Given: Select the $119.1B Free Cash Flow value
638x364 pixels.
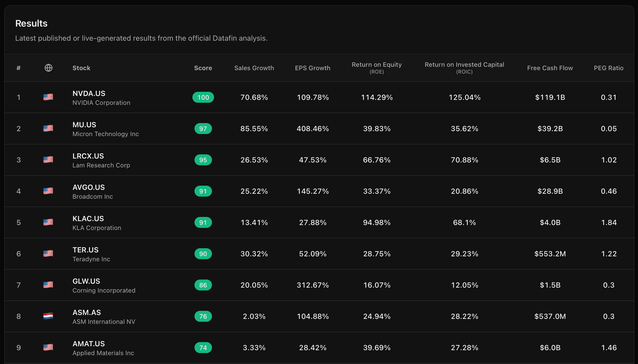Looking at the screenshot, I should coord(550,97).
